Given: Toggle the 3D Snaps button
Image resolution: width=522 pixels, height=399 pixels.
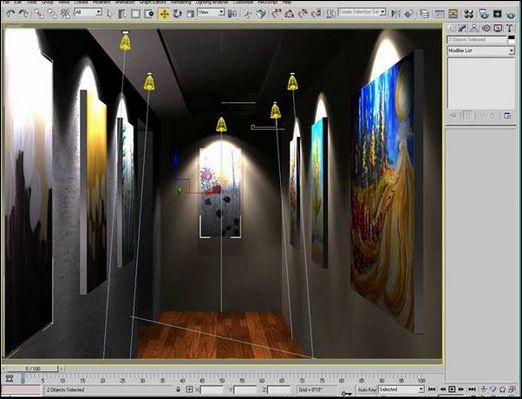Looking at the screenshot, I should coord(276,13).
